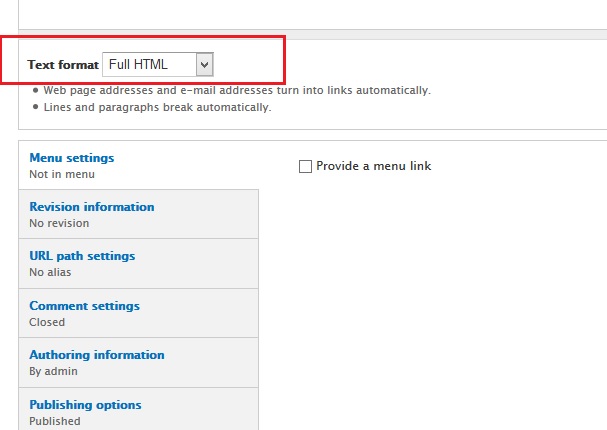This screenshot has height=430, width=607.
Task: Click the Closed comment status summary
Action: [x=47, y=322]
